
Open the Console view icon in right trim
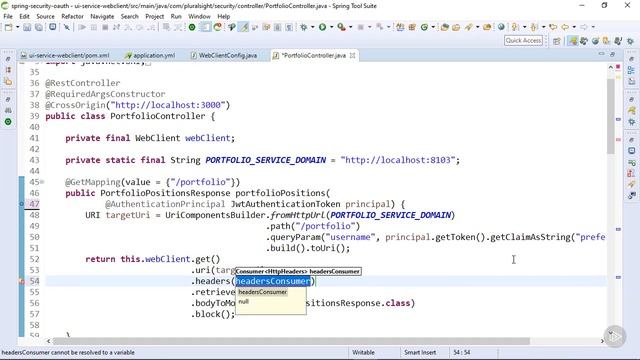(631, 151)
